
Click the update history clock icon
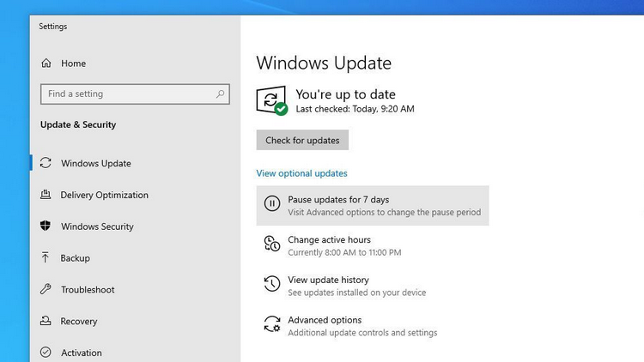[272, 284]
